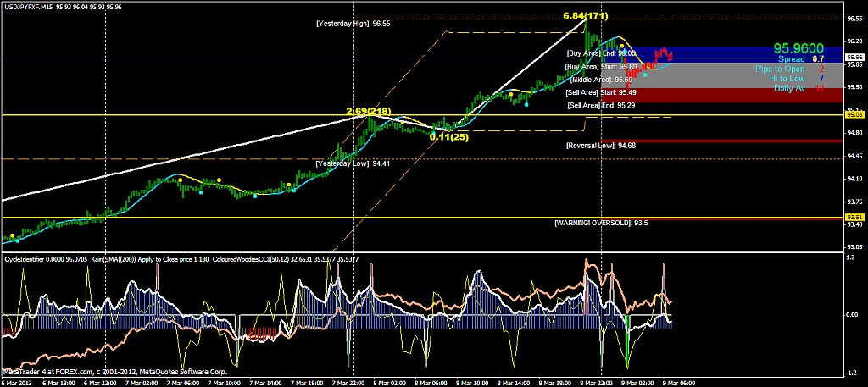Click the 7 Mar 10:00 time axis label

(x=224, y=382)
